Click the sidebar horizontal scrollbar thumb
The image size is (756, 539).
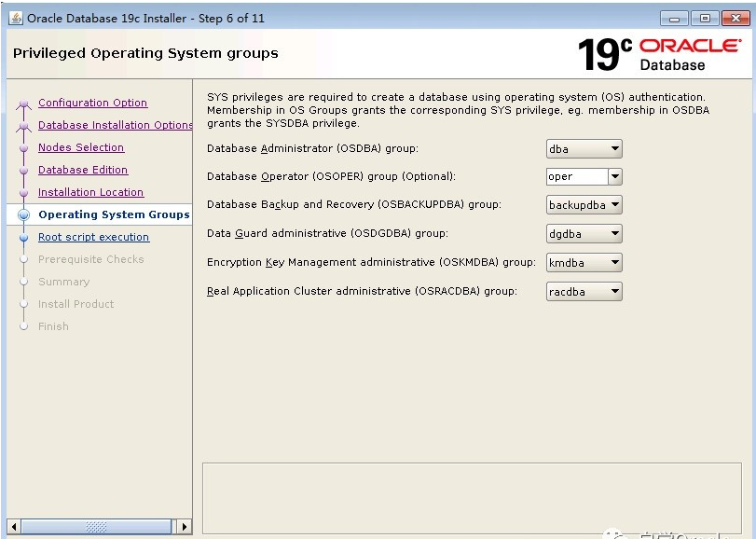click(x=96, y=527)
